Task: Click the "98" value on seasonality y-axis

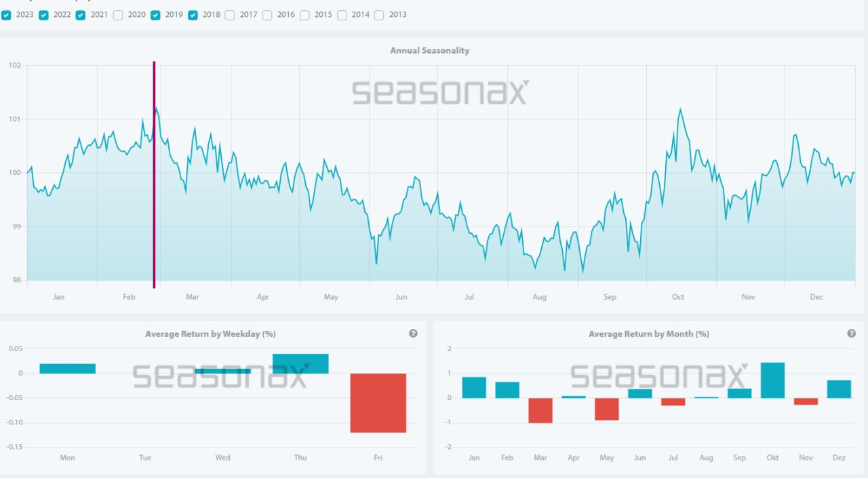Action: point(17,280)
